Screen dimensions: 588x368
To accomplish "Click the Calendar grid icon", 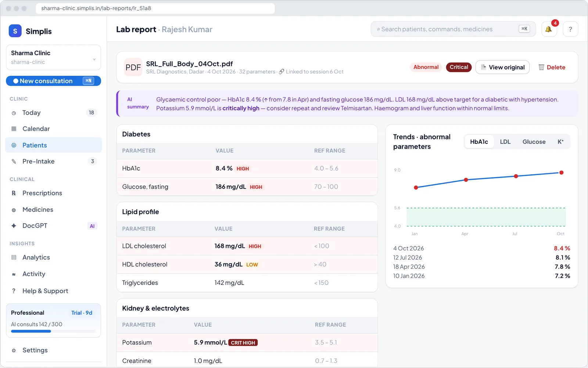I will click(x=14, y=129).
